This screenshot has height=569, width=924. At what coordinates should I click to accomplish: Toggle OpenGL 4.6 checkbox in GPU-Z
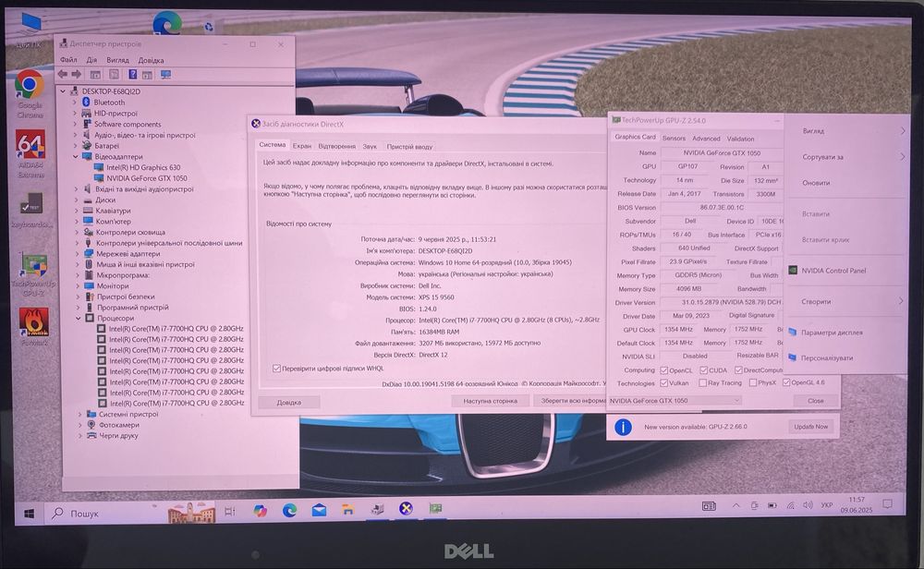tap(786, 382)
